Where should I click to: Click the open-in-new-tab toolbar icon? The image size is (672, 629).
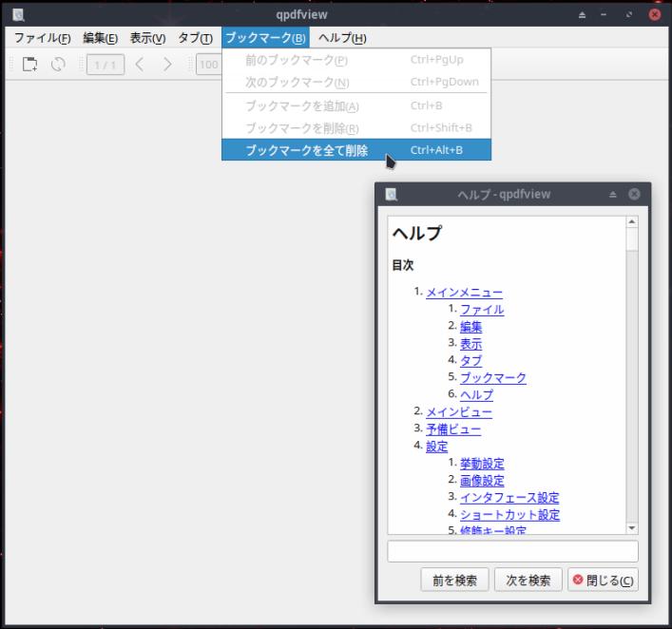pyautogui.click(x=30, y=65)
